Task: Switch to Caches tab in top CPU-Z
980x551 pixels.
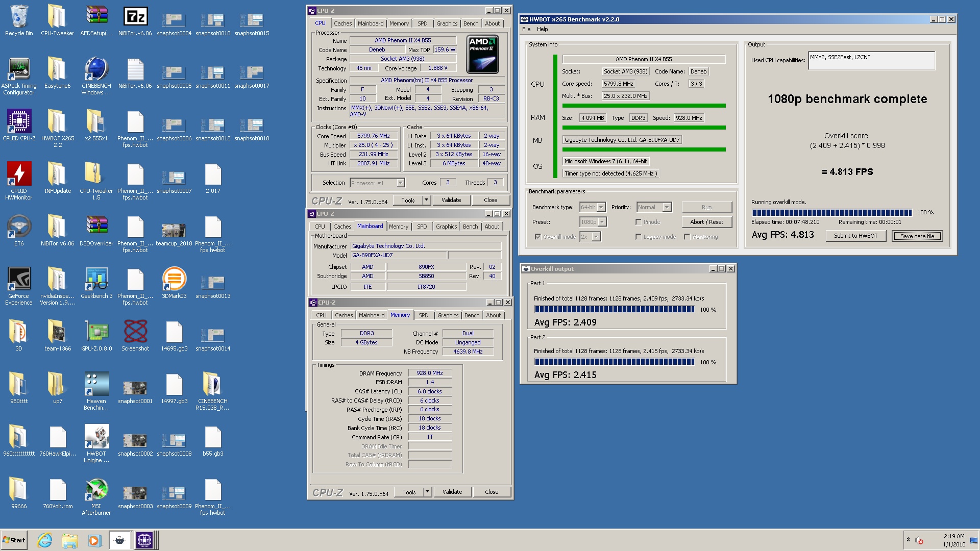Action: [343, 23]
